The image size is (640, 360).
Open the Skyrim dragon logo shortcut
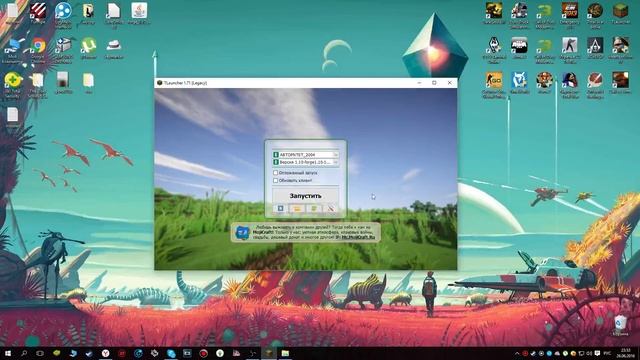point(494,46)
